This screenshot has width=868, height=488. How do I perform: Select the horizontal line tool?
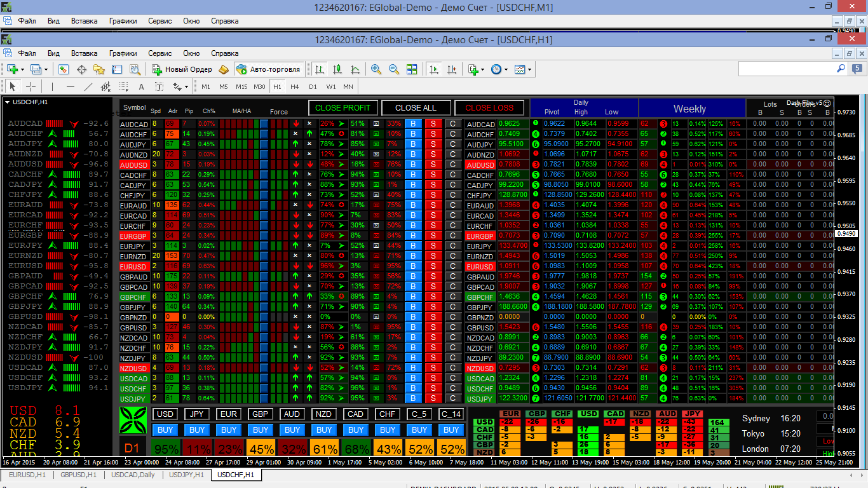point(70,86)
